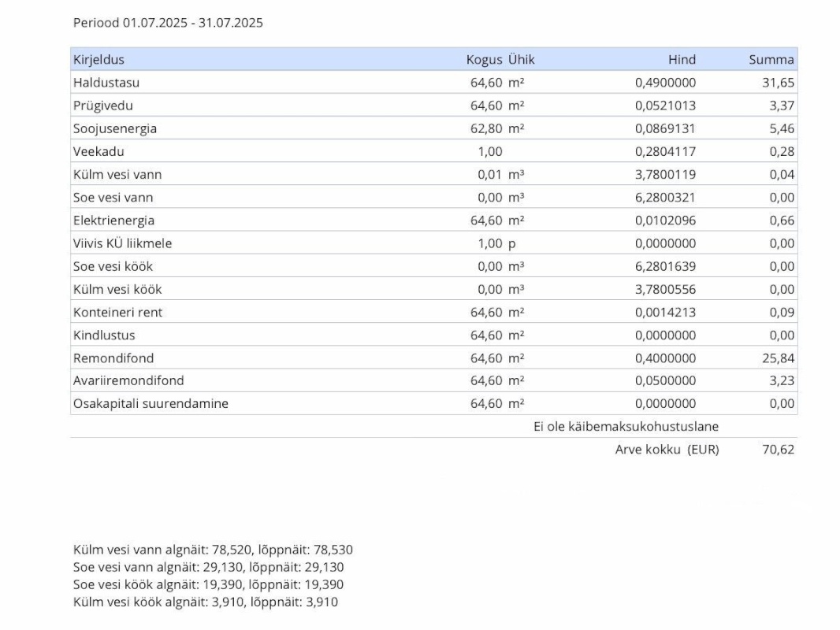Image resolution: width=840 pixels, height=630 pixels.
Task: Click the Kirjeldus column header
Action: (x=98, y=60)
